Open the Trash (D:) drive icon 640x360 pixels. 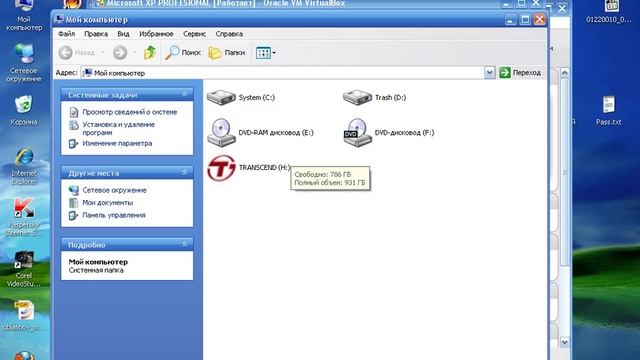[357, 97]
